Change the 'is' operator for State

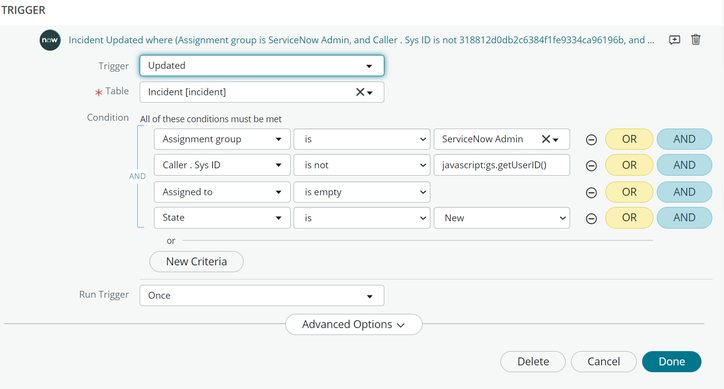pos(362,218)
